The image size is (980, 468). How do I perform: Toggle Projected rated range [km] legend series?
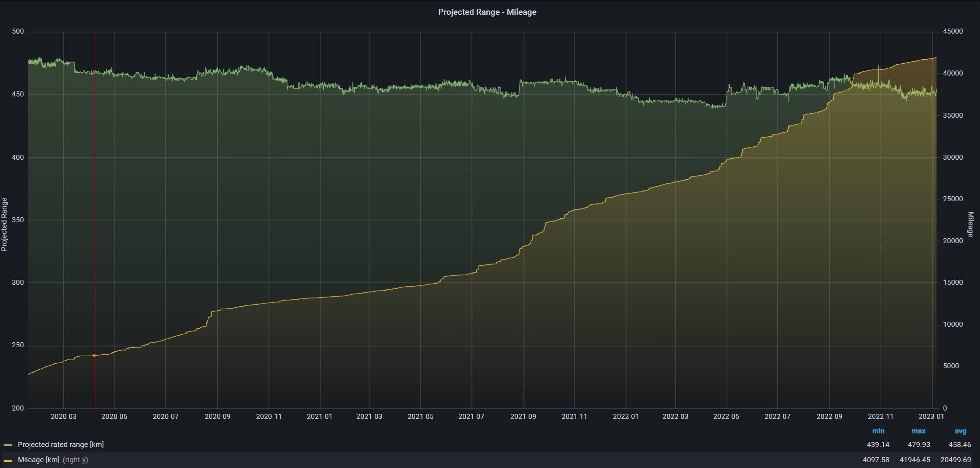[x=60, y=445]
